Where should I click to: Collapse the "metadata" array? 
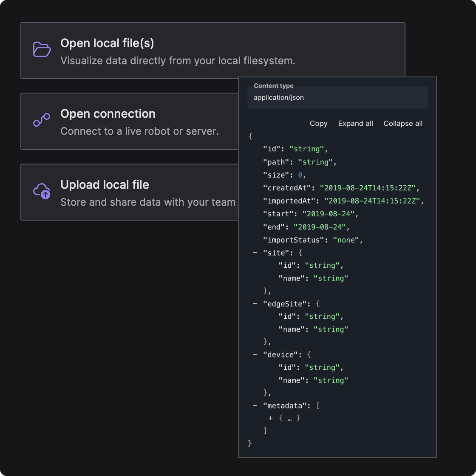255,406
